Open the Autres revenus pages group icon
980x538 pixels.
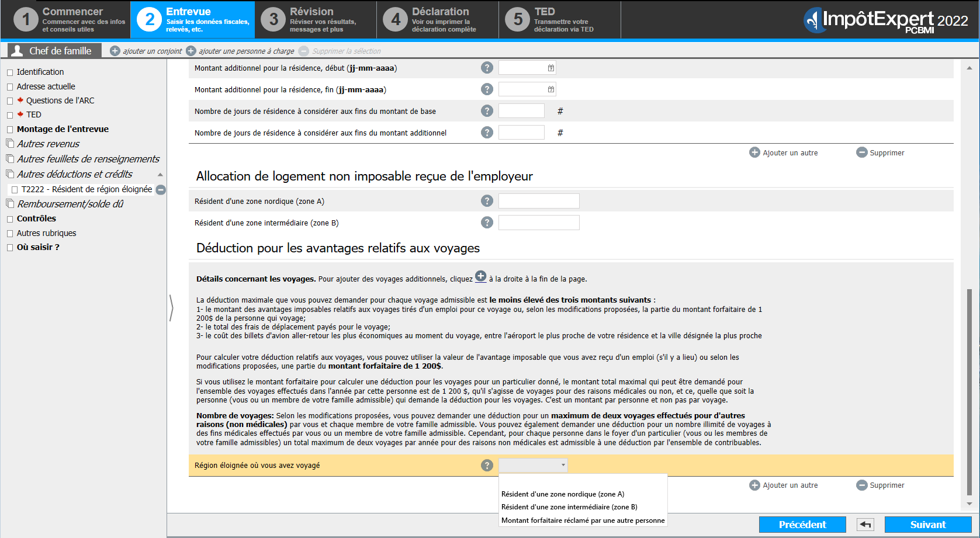[10, 143]
